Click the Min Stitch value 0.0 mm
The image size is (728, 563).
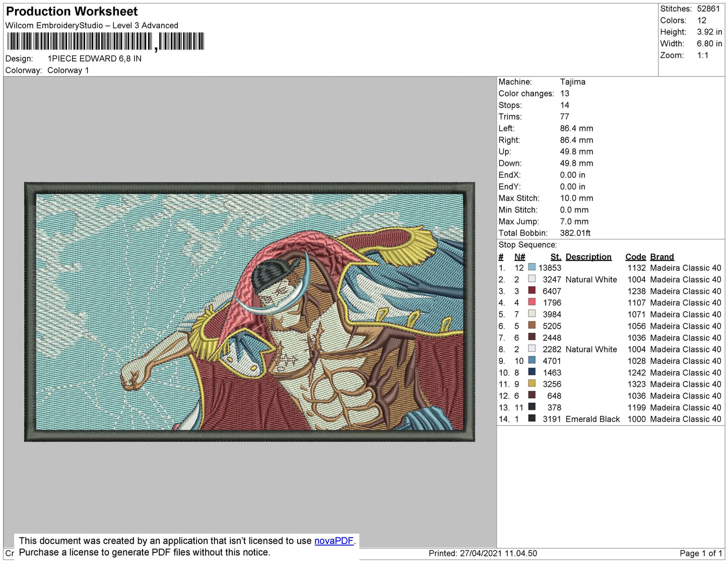(x=574, y=210)
